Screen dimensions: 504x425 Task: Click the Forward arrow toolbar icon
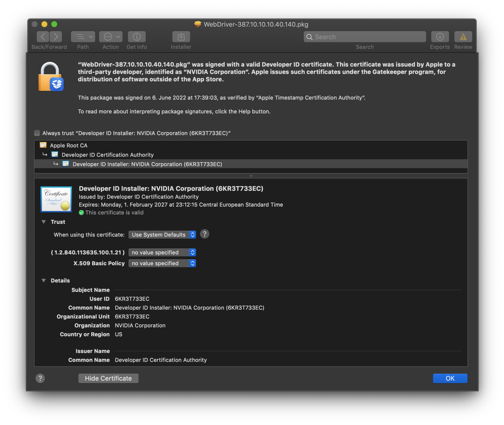(56, 37)
